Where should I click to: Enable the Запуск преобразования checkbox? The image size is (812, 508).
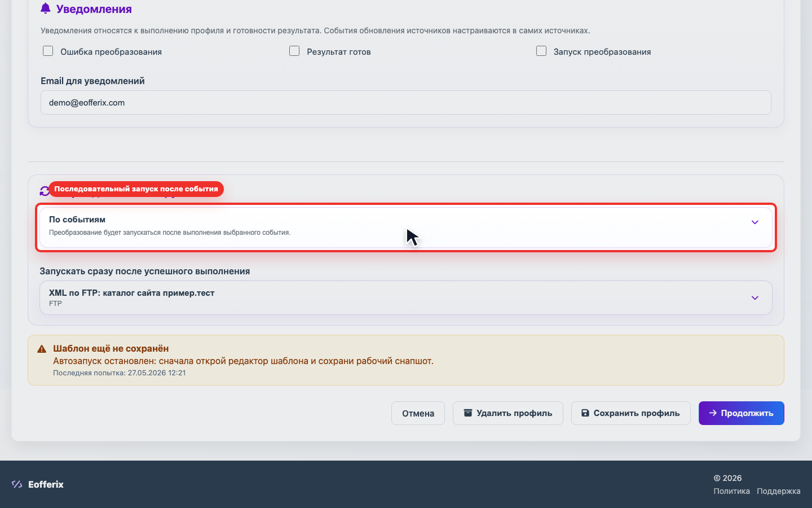(x=541, y=51)
